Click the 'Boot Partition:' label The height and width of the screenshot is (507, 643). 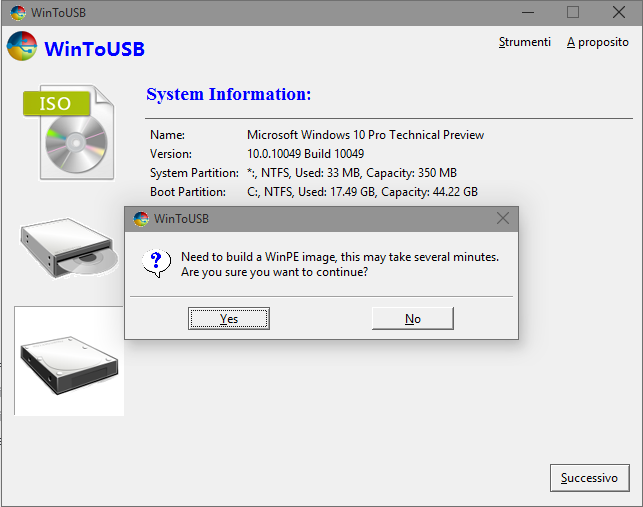pos(188,192)
